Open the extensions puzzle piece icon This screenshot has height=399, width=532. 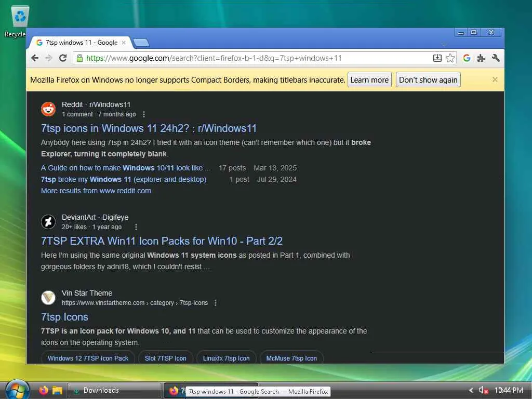(x=481, y=58)
